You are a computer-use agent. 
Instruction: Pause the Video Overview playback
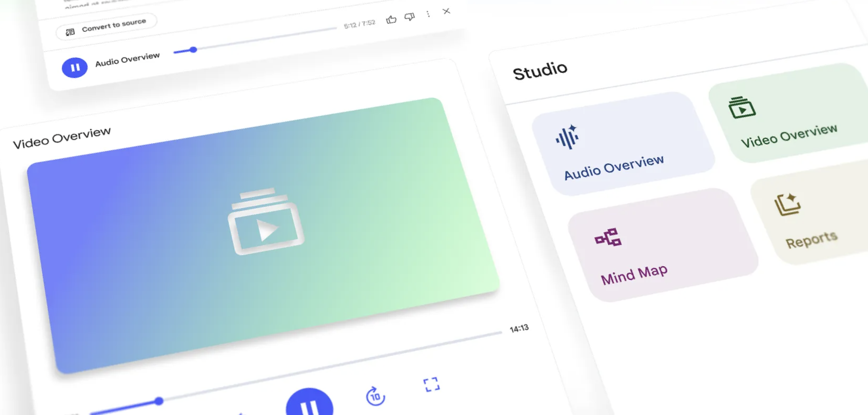(309, 404)
